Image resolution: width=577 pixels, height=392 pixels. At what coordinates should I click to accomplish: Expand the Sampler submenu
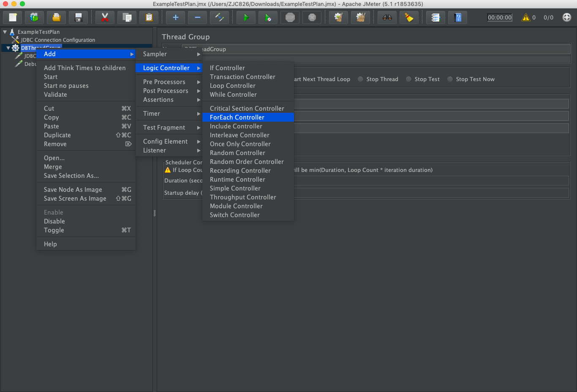tap(169, 54)
